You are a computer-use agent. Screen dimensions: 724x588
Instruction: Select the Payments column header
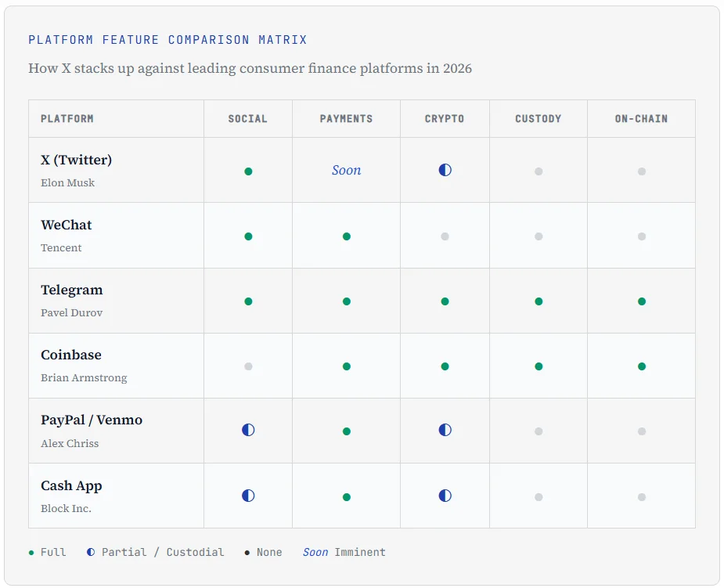coord(346,119)
